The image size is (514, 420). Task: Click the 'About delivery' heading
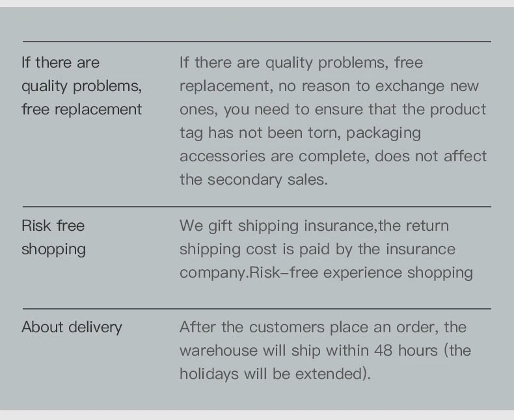72,327
